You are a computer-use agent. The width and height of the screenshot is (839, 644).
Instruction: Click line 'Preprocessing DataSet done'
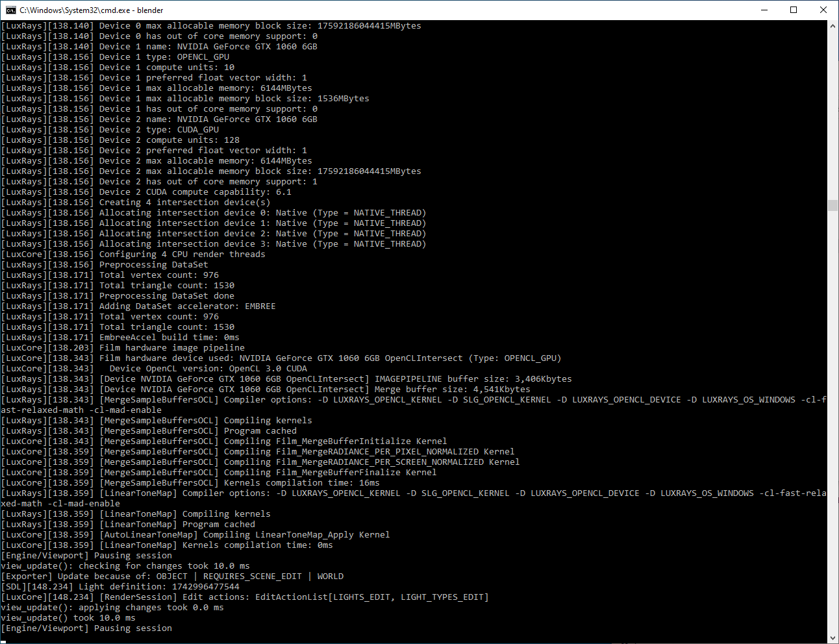(118, 296)
